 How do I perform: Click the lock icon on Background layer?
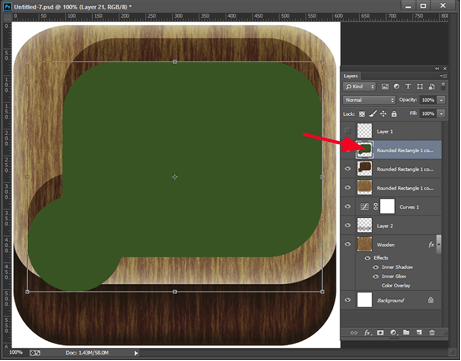click(431, 300)
